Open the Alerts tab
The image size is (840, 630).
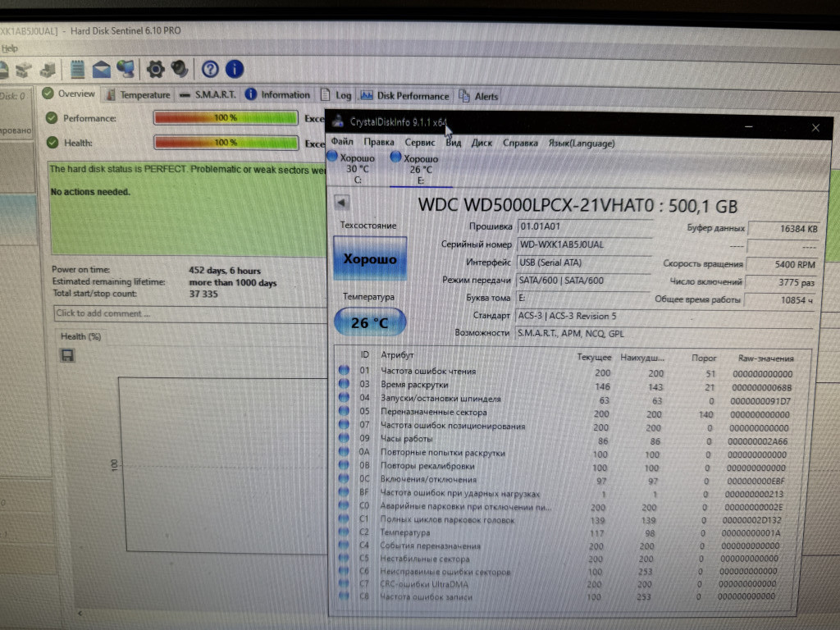[x=478, y=97]
